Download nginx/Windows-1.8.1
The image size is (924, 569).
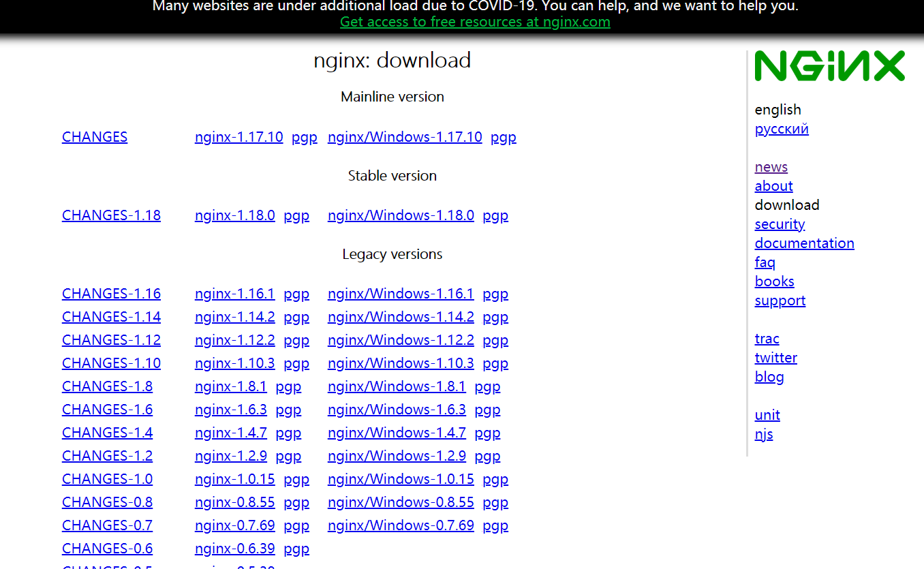[x=397, y=386]
